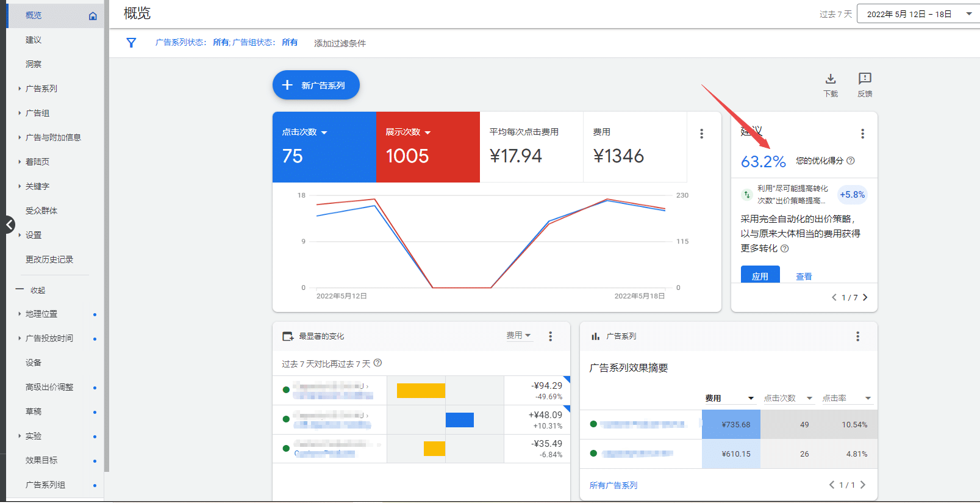Click the download icon labeled 下载

pyautogui.click(x=831, y=79)
